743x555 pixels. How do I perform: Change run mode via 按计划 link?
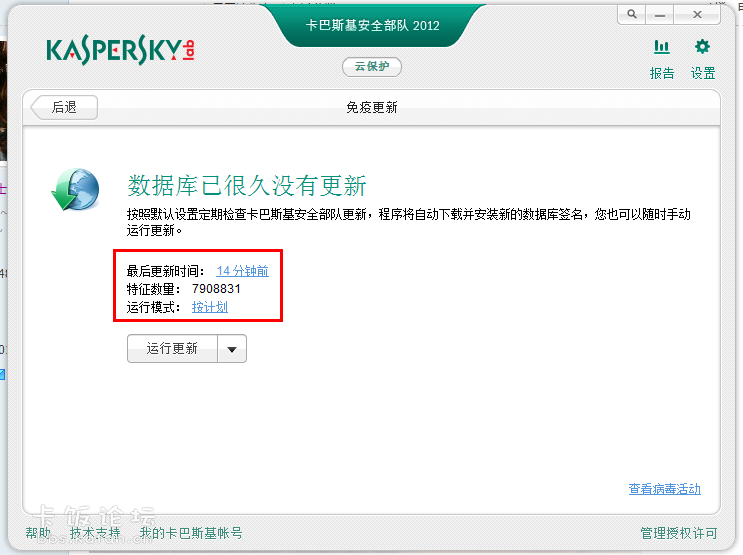coord(209,307)
